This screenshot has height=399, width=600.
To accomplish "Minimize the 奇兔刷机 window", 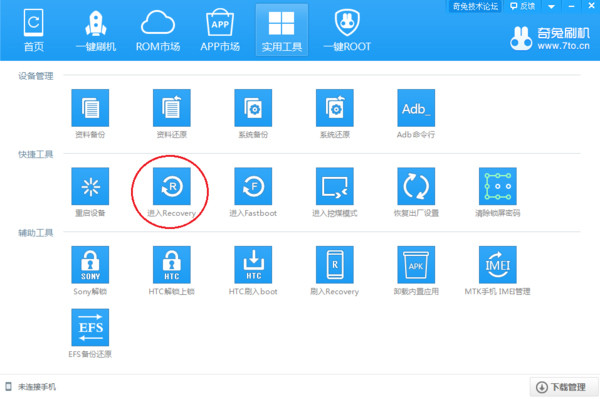I will pyautogui.click(x=571, y=6).
